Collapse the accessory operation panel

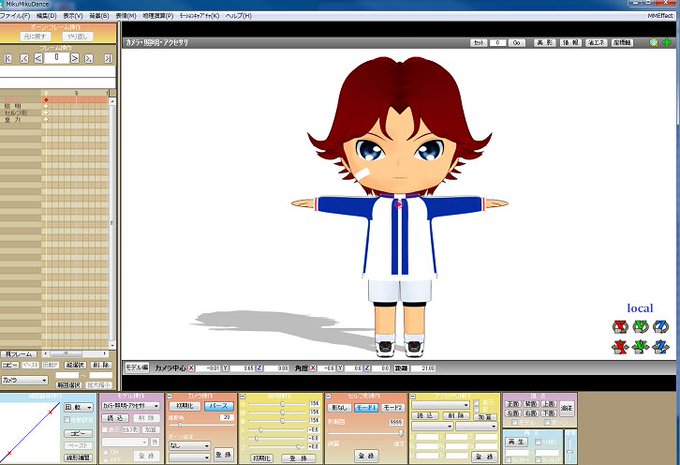tap(412, 396)
